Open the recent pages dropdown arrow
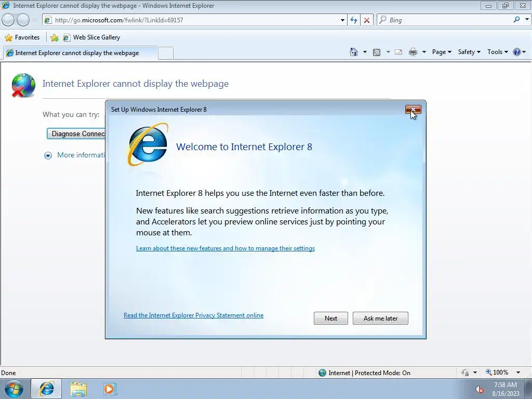 click(x=34, y=20)
